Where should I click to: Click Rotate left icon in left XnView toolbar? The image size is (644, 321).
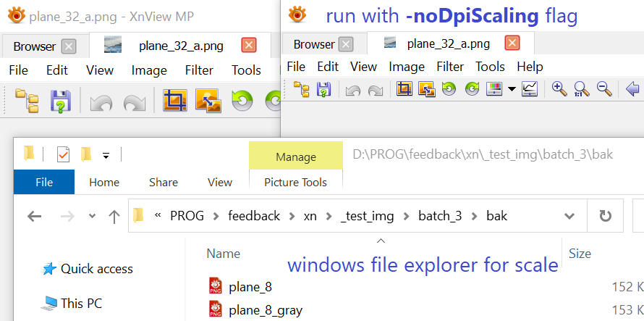pos(242,101)
